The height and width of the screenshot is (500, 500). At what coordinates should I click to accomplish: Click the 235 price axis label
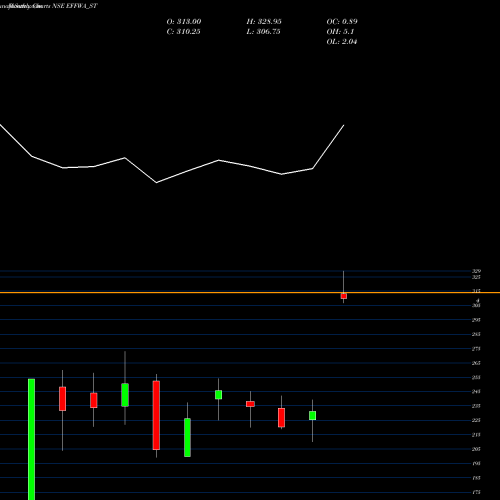[x=476, y=406]
